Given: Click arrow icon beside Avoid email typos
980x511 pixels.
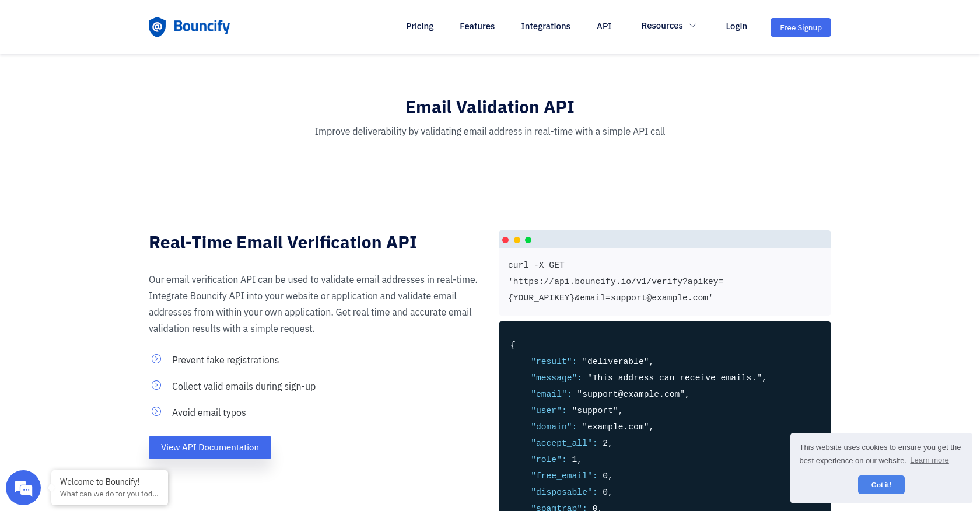Looking at the screenshot, I should pyautogui.click(x=156, y=411).
